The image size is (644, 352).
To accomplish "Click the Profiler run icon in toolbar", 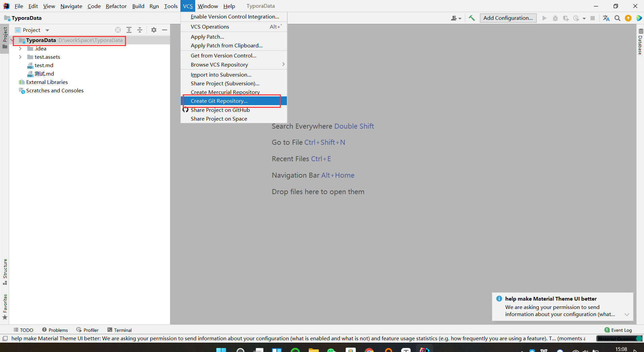I will click(576, 18).
